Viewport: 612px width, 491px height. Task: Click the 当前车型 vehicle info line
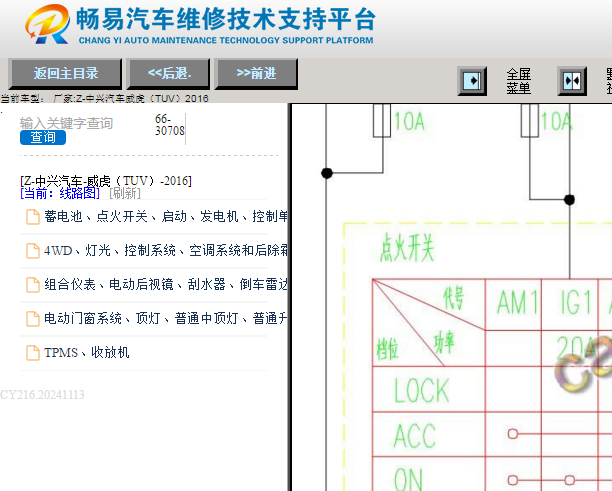click(104, 98)
